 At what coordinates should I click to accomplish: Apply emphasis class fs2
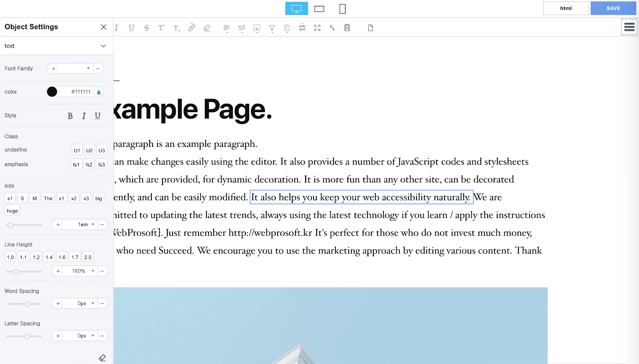click(89, 164)
